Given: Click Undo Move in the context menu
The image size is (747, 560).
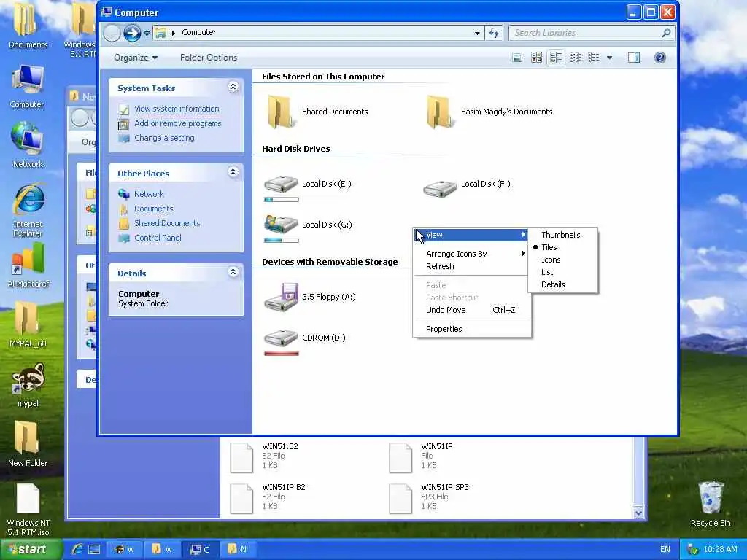Looking at the screenshot, I should click(x=472, y=310).
